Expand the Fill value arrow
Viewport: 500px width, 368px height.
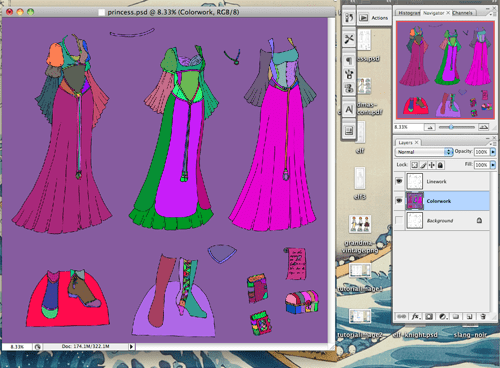pyautogui.click(x=493, y=165)
